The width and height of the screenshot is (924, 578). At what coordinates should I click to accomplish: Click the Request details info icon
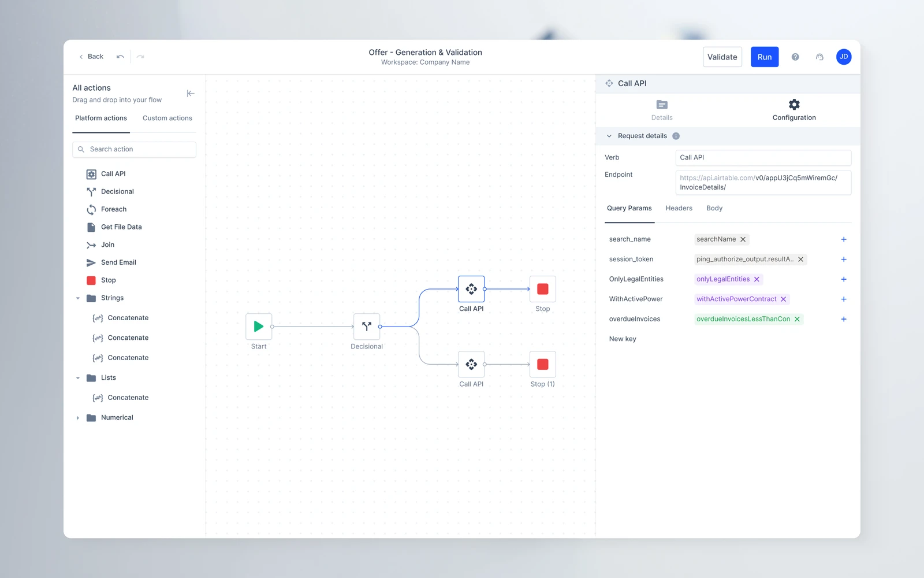676,136
